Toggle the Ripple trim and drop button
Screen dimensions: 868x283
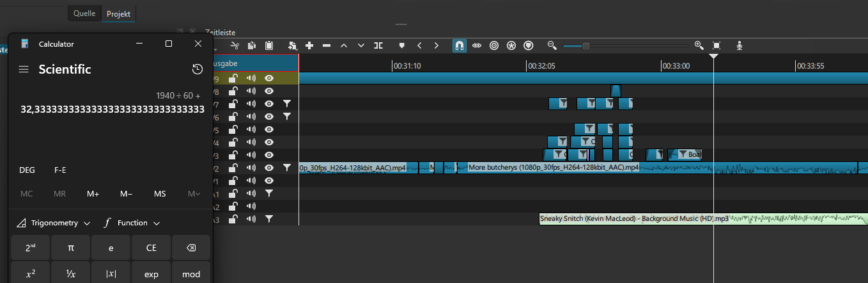tap(494, 45)
